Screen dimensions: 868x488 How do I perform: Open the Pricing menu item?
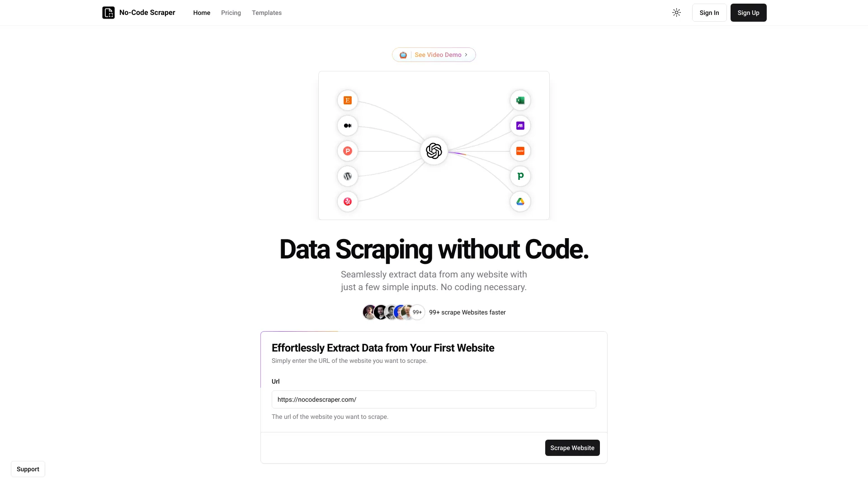(x=231, y=13)
